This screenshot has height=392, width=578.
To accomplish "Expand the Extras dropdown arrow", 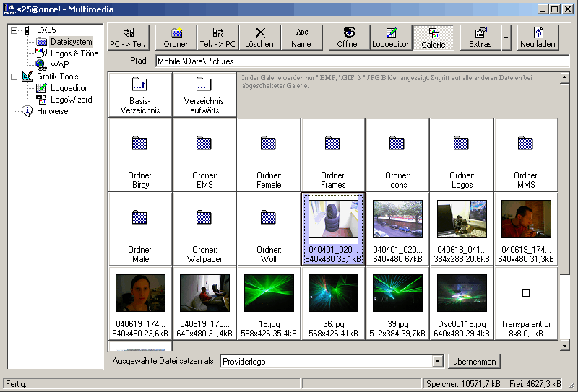I will 506,38.
